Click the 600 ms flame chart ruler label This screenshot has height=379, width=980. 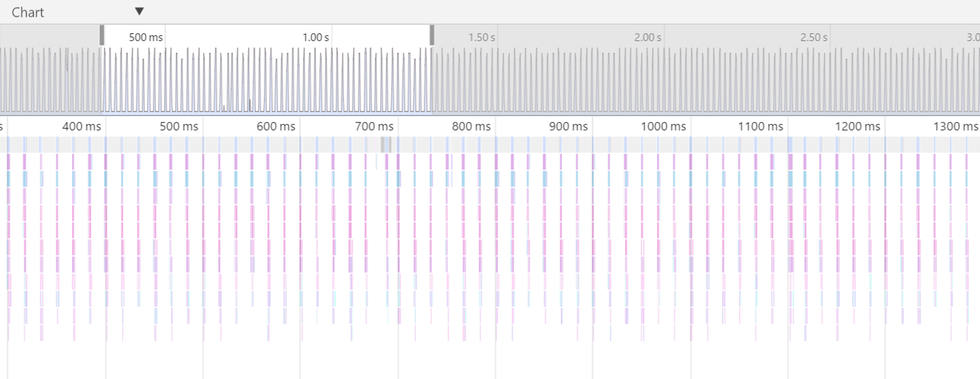pyautogui.click(x=276, y=126)
